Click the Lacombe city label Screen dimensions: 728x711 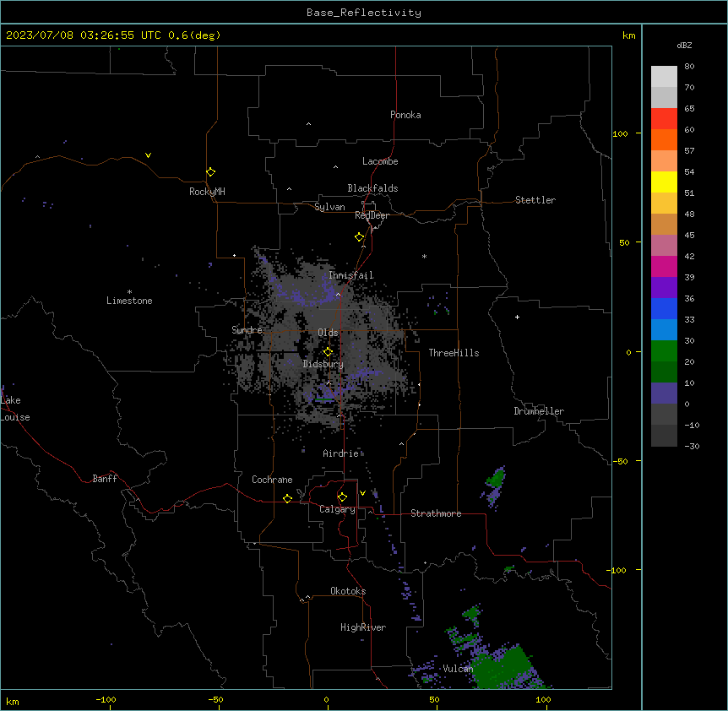coord(380,161)
